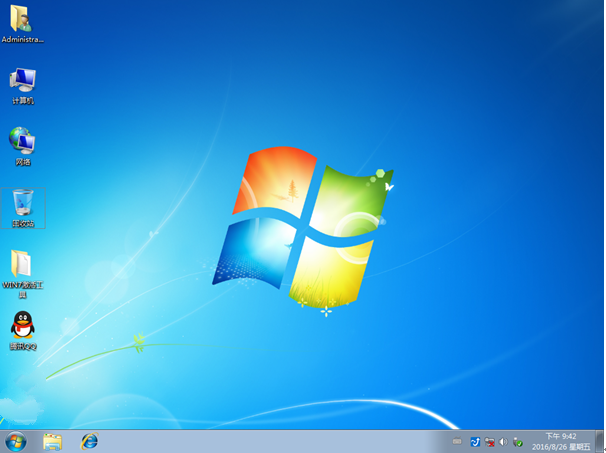Screen dimensions: 606x453
Task: Open the clock showing 下午 9:42
Action: pyautogui.click(x=561, y=436)
